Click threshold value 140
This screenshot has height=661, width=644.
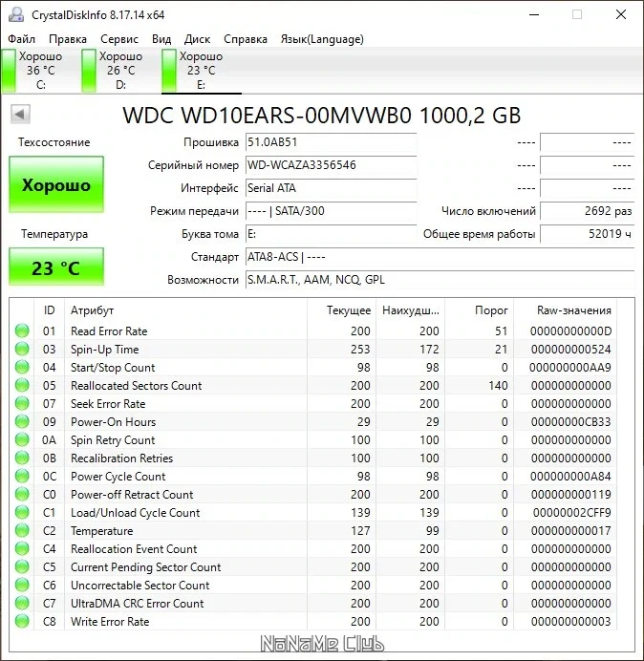click(498, 386)
